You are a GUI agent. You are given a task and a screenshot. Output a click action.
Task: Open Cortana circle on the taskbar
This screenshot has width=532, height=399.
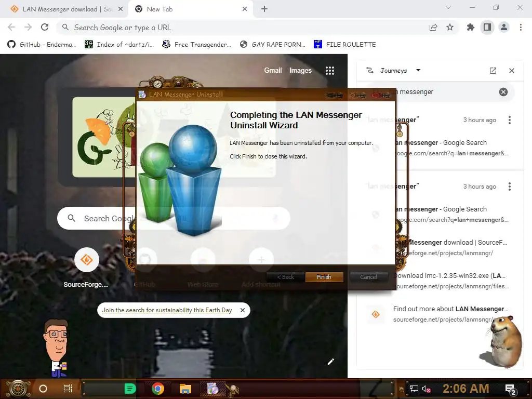point(43,389)
